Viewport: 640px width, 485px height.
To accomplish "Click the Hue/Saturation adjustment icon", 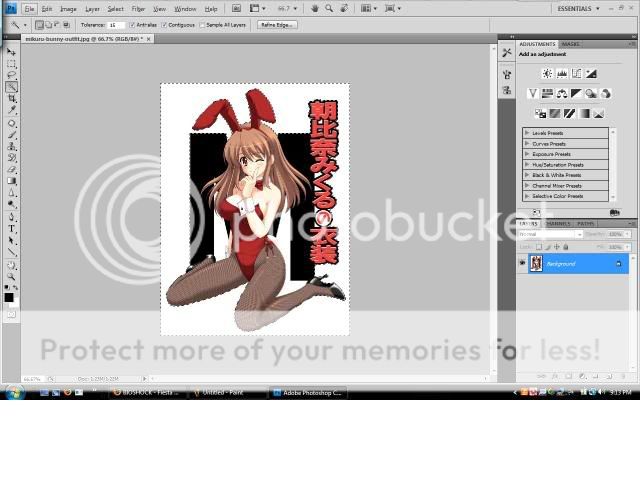I will click(547, 93).
